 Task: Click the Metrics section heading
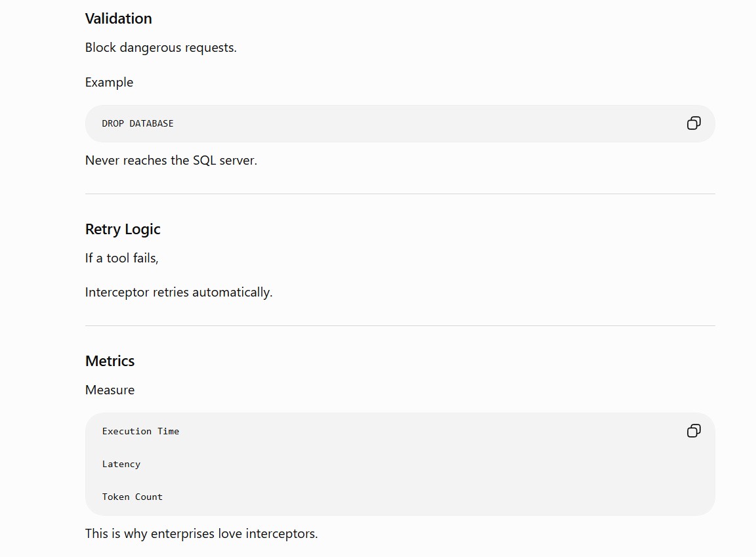[x=110, y=361]
